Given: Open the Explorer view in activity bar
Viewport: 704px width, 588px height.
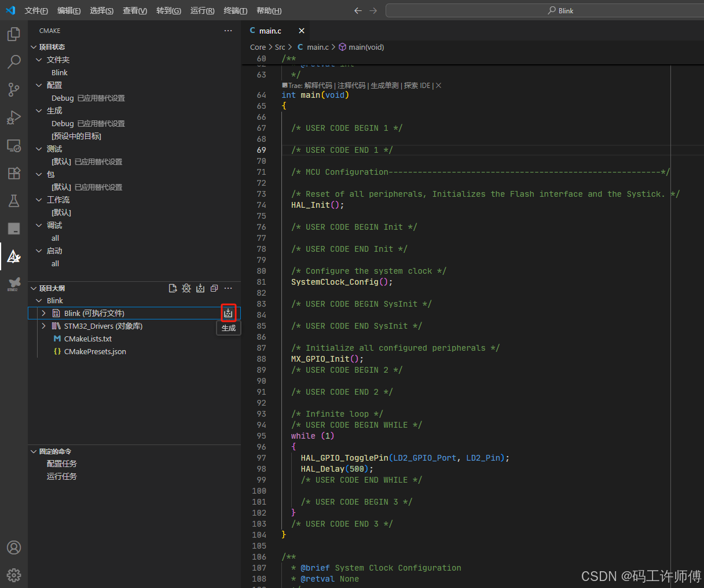Looking at the screenshot, I should (x=14, y=34).
